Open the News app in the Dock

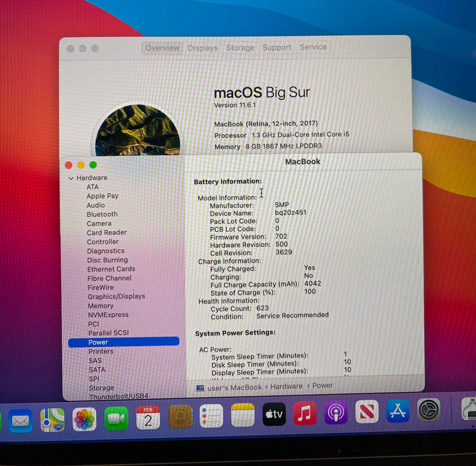point(367,411)
